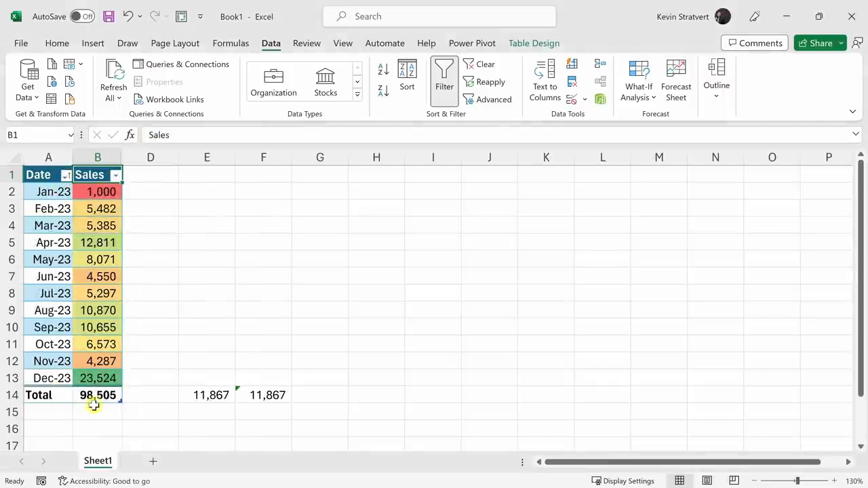Click the Flash Fill icon
The height and width of the screenshot is (488, 868).
click(572, 64)
